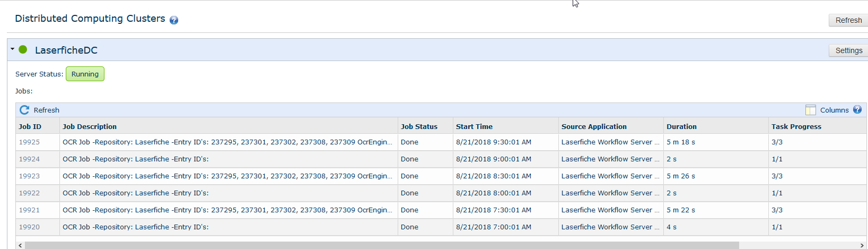The width and height of the screenshot is (868, 249).
Task: Open LaserficheDC Settings
Action: click(848, 50)
